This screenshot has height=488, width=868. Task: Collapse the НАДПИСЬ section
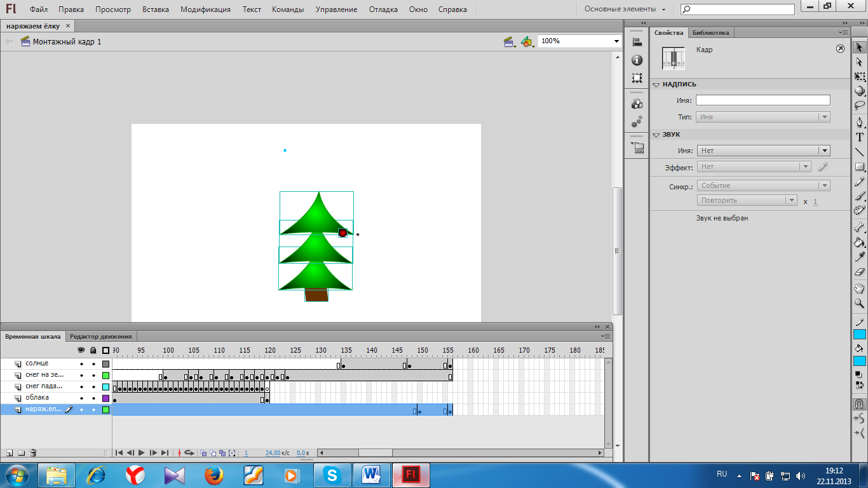tap(656, 84)
